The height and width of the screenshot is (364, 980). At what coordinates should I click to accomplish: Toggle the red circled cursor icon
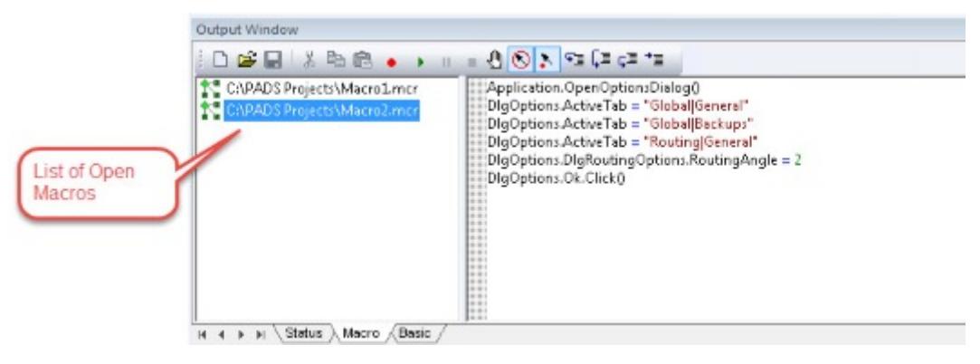[519, 62]
